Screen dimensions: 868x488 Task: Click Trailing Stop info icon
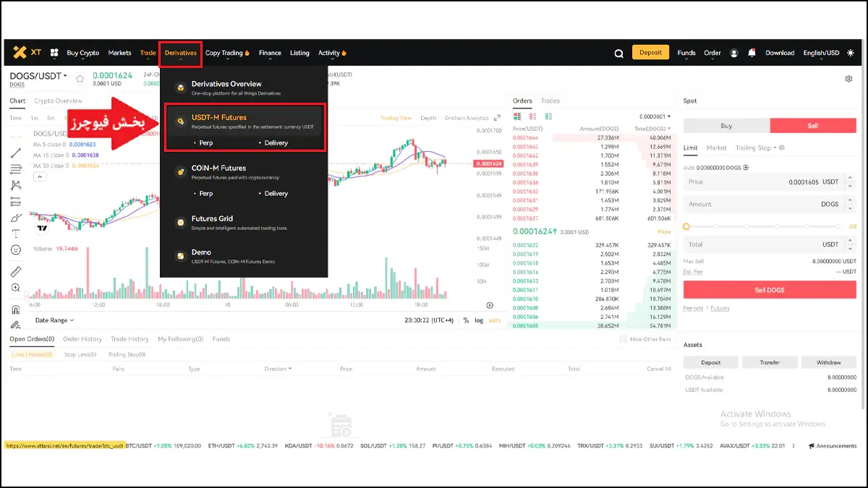[782, 147]
